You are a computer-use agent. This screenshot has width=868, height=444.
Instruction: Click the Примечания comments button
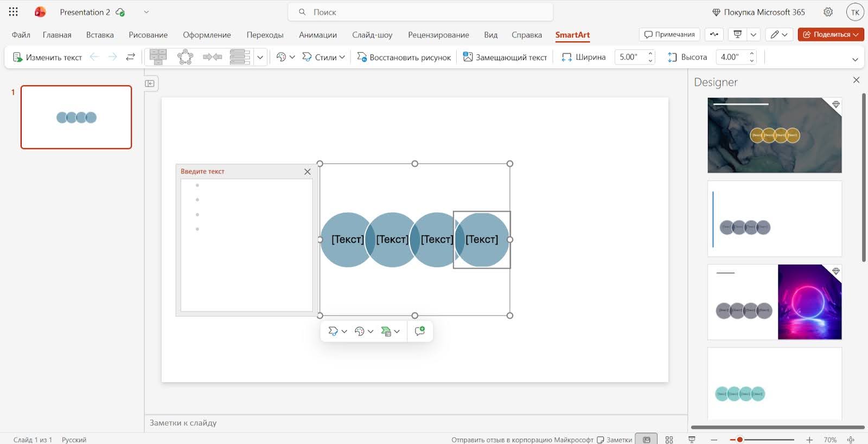(669, 34)
